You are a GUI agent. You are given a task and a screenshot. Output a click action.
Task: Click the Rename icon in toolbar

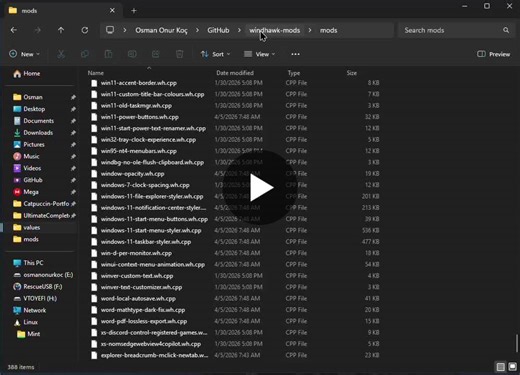(132, 54)
